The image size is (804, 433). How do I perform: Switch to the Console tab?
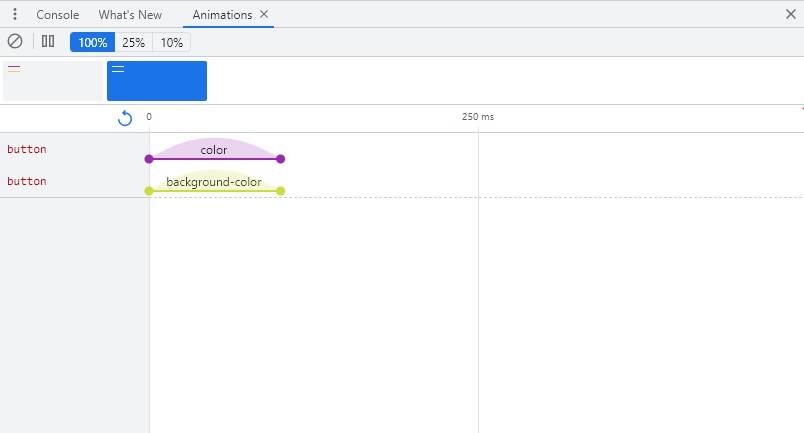tap(57, 15)
